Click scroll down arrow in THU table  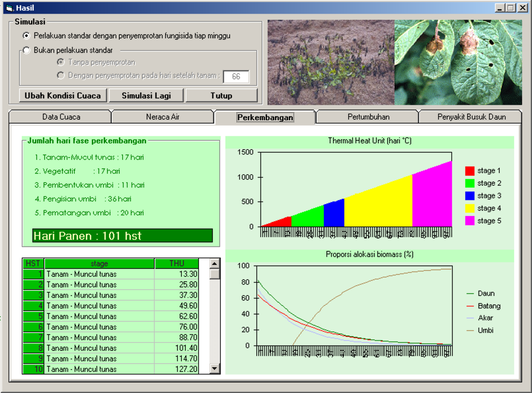pos(215,368)
